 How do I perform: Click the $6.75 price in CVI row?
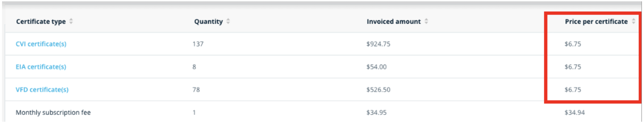click(573, 44)
